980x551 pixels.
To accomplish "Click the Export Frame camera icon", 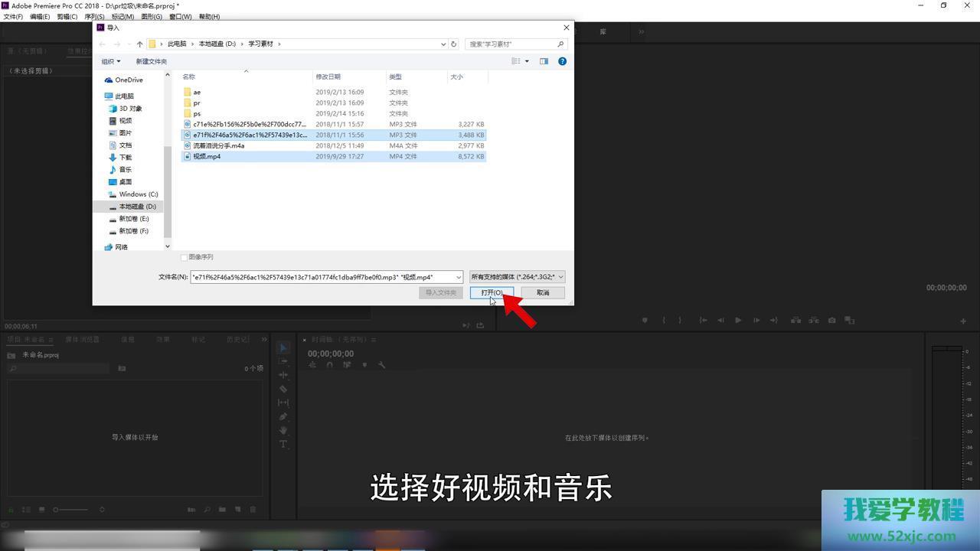I will [831, 321].
